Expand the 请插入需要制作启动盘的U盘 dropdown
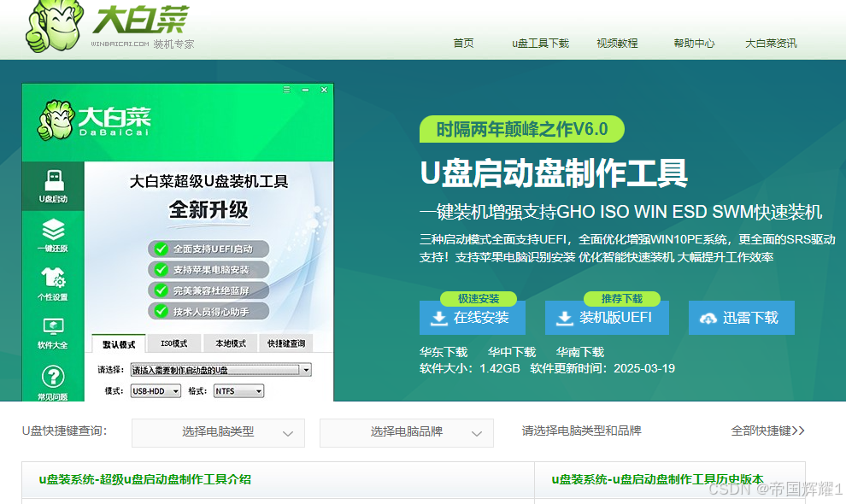Image resolution: width=846 pixels, height=504 pixels. coord(221,370)
